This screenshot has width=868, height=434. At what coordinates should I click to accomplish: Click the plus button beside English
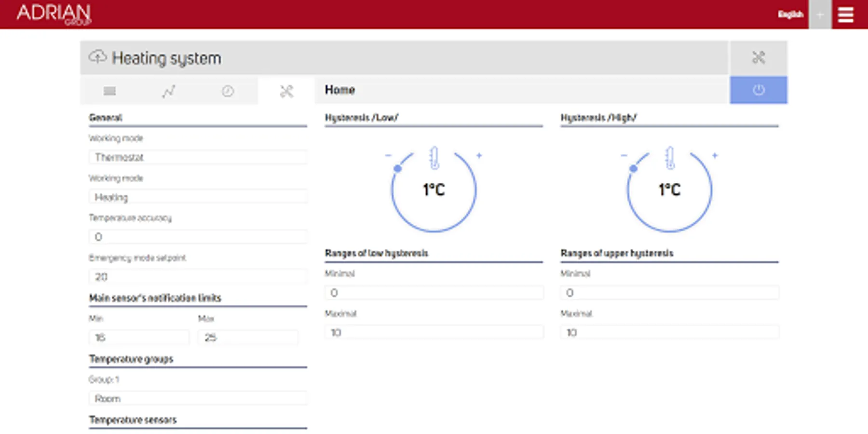click(x=820, y=14)
